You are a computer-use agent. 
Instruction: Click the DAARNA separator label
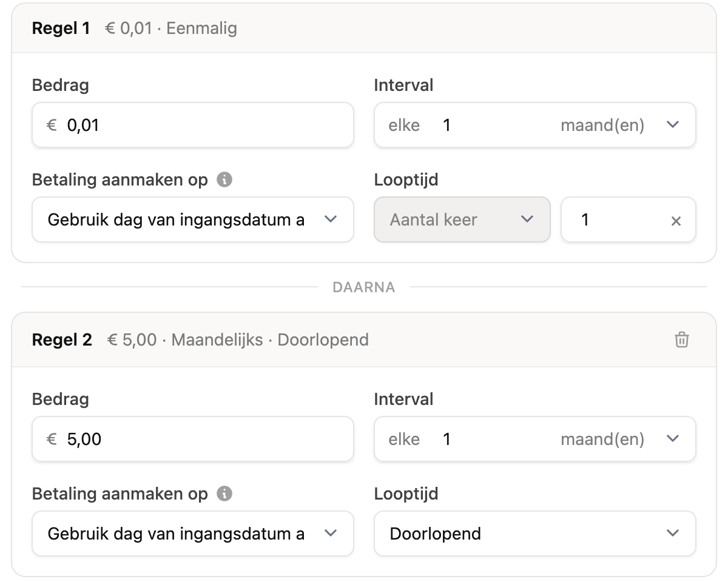pyautogui.click(x=364, y=287)
